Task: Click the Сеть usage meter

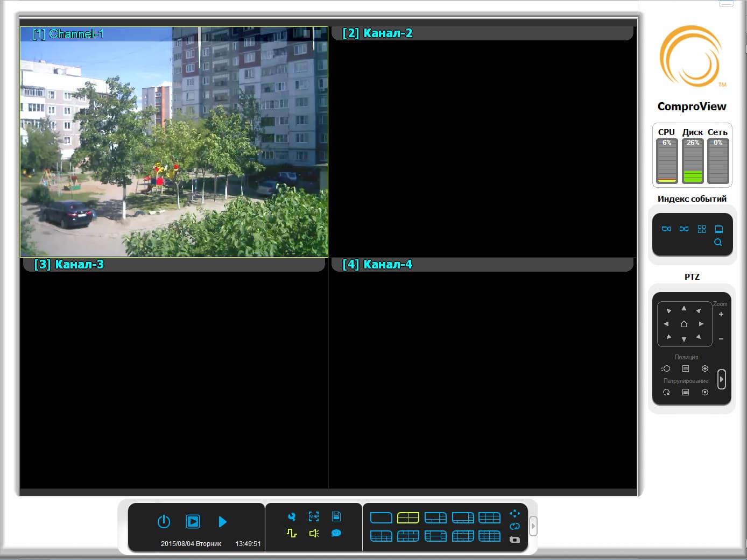Action: pos(718,161)
